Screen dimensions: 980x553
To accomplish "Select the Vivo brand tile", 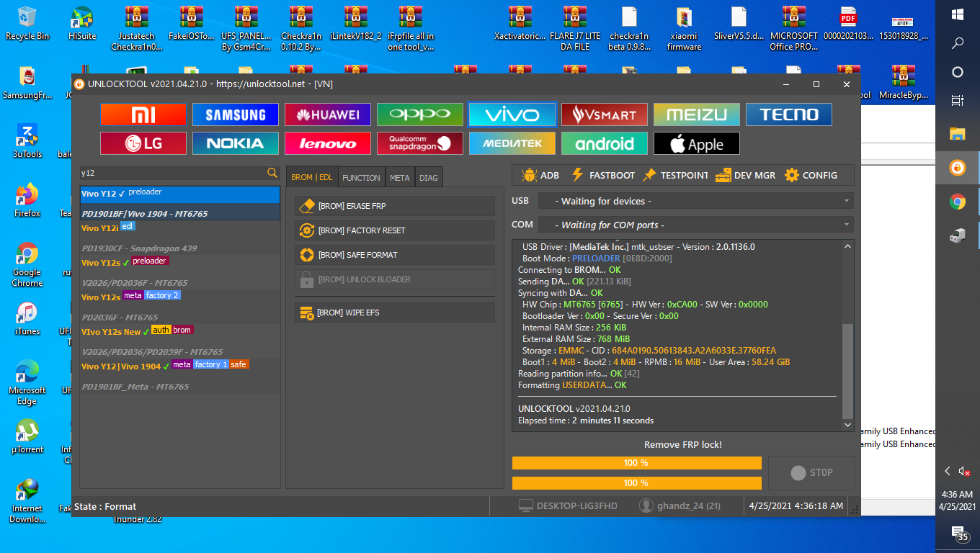I will (512, 114).
